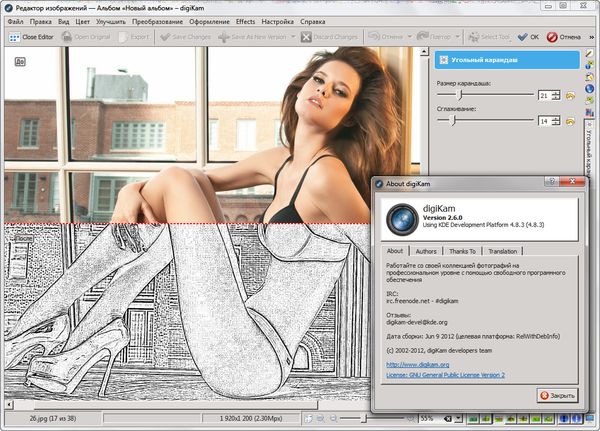Open the Улучшить menu
The height and width of the screenshot is (431, 600).
(111, 22)
